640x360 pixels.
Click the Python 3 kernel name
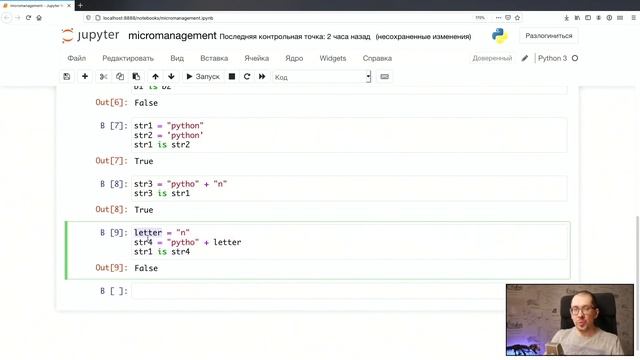click(552, 58)
